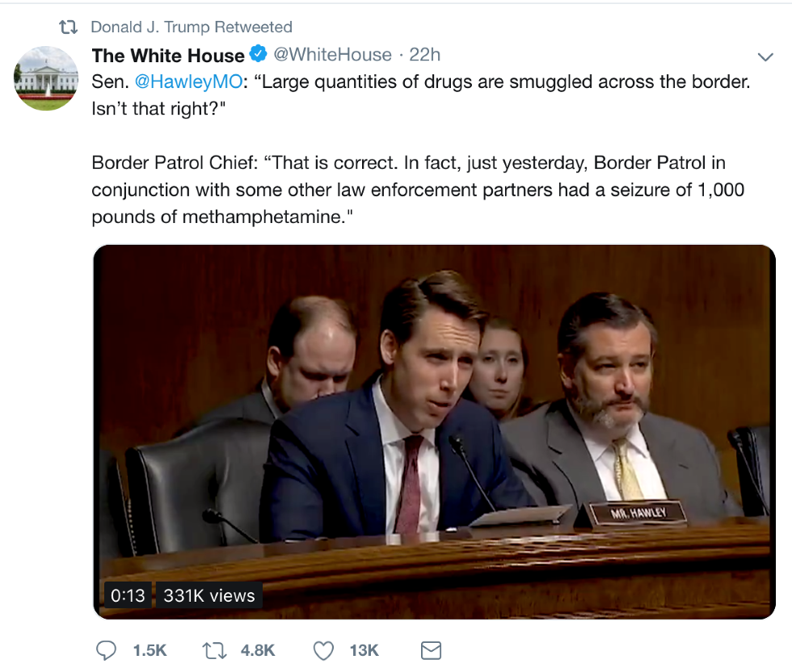Screen dimensions: 792x672
Task: Click the envelope direct message icon
Action: pos(432,650)
